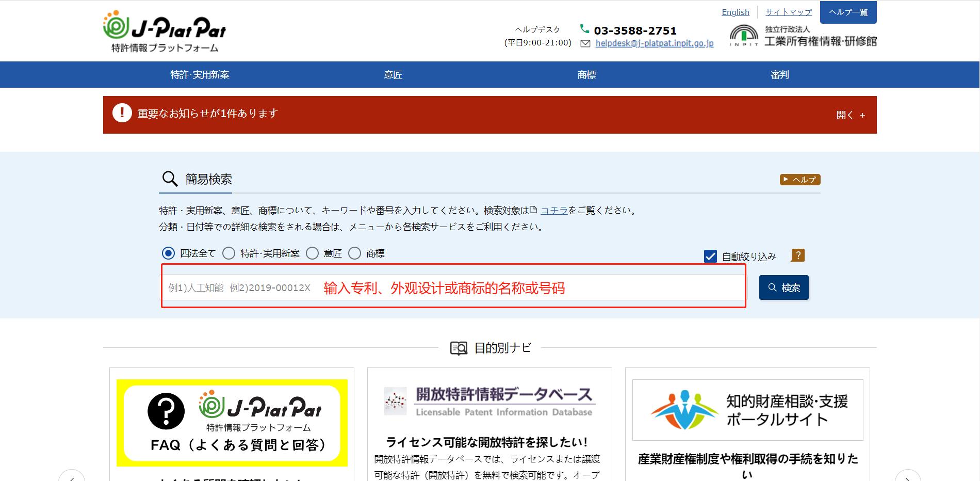Click the magnifying glass icon beside 簡易検索

(x=169, y=178)
